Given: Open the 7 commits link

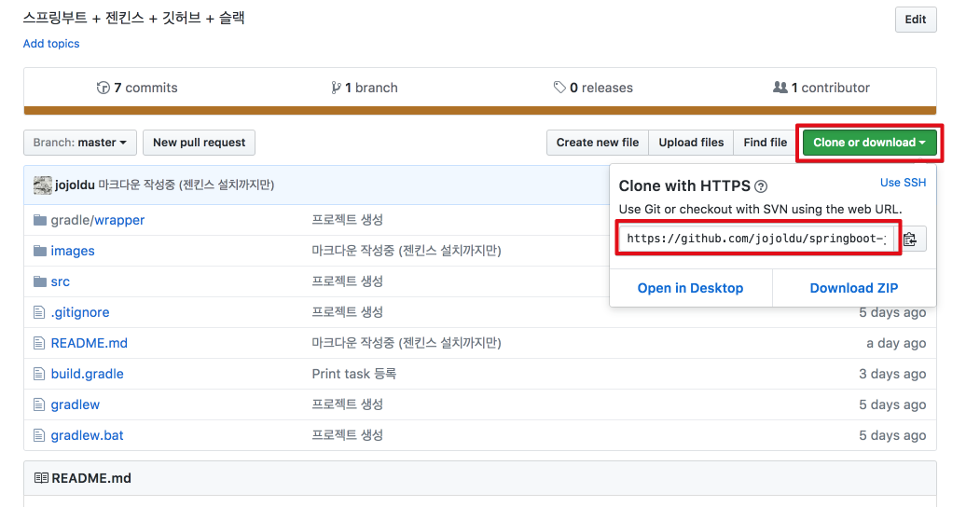Looking at the screenshot, I should coord(137,88).
